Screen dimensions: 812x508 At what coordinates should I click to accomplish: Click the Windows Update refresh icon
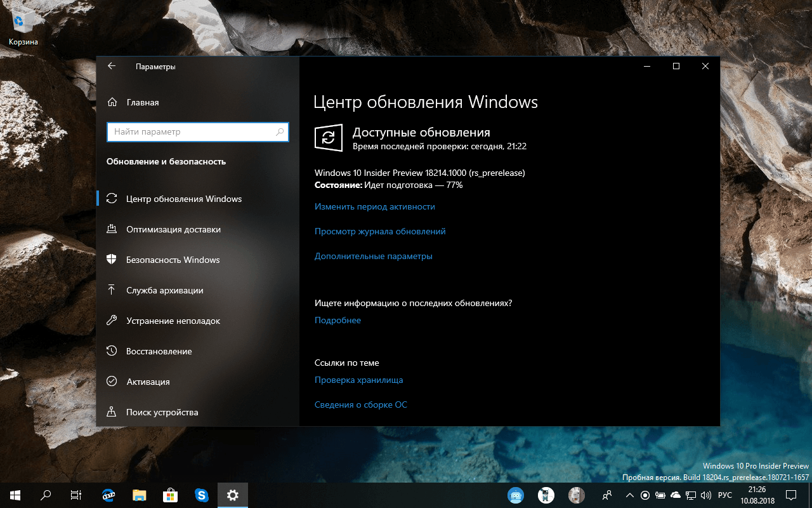tap(329, 138)
